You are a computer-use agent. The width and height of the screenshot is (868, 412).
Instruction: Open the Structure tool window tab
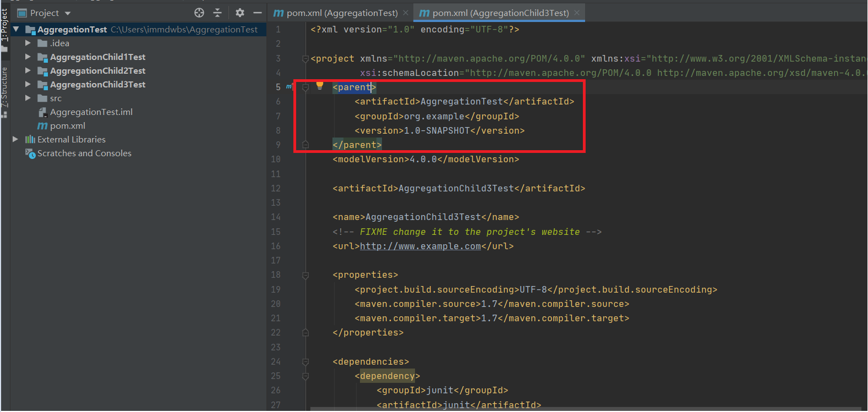pos(4,87)
